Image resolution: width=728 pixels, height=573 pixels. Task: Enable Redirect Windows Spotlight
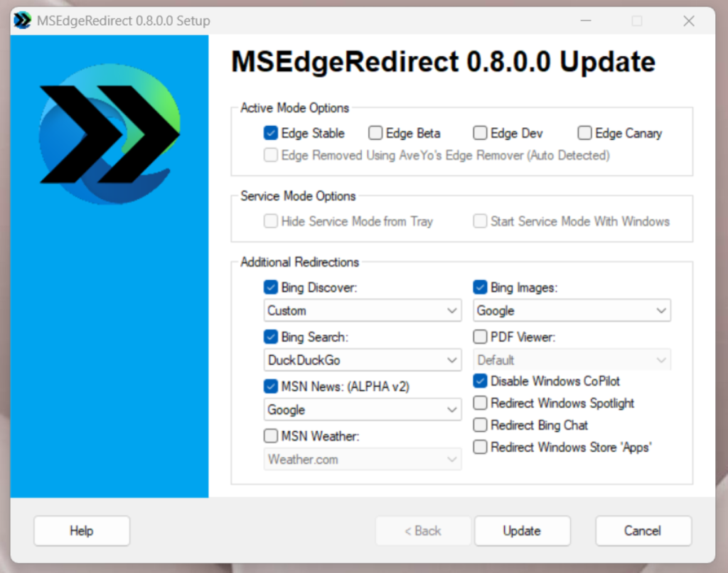point(480,403)
